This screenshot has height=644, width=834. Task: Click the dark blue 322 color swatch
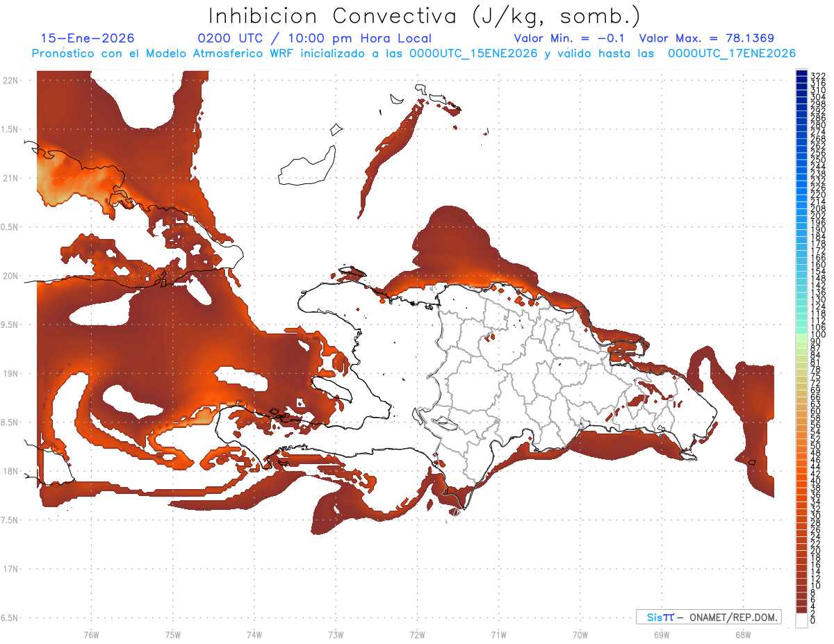click(801, 74)
